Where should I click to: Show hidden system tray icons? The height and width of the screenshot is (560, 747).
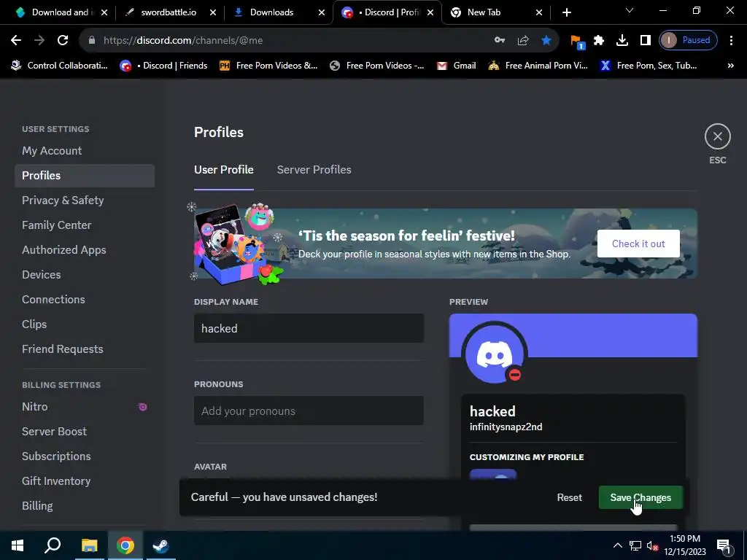[x=617, y=545]
